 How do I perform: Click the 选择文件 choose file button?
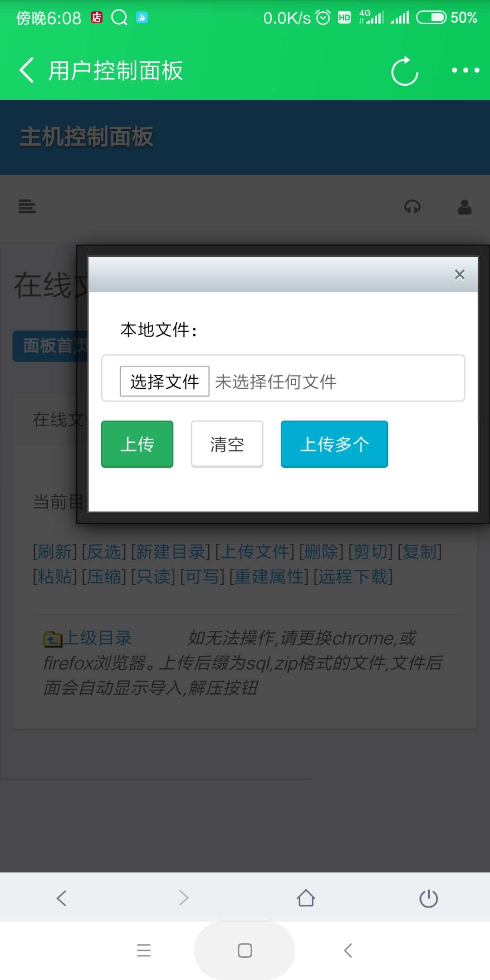pos(165,381)
